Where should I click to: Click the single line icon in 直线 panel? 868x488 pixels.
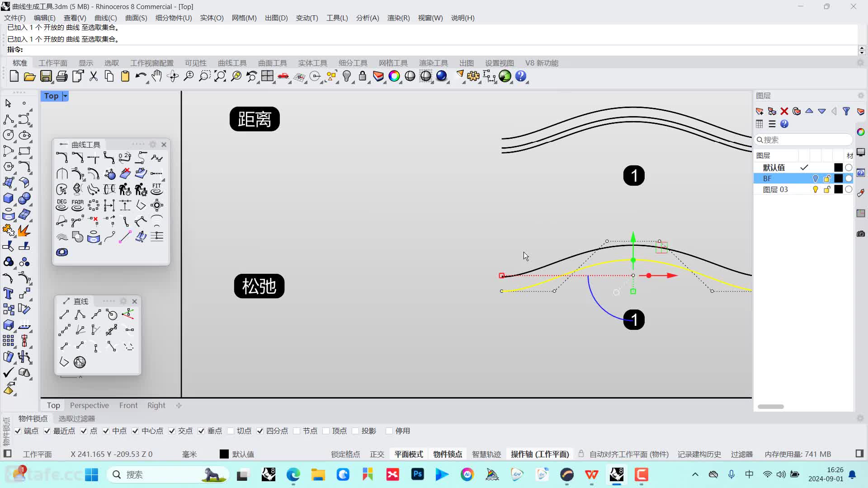[x=64, y=314]
